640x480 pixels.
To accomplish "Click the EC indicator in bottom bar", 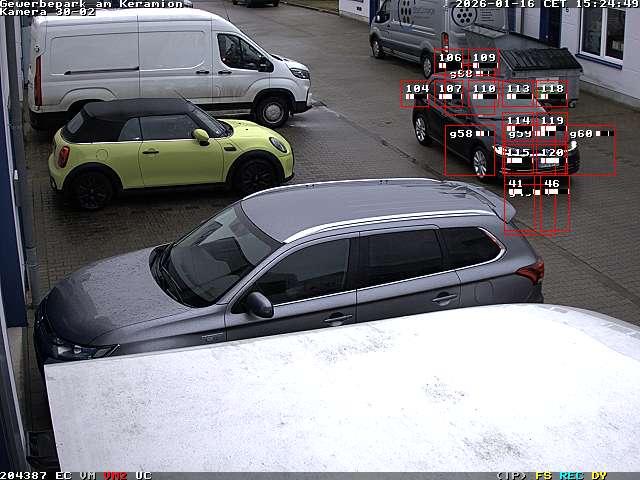I will [x=63, y=475].
